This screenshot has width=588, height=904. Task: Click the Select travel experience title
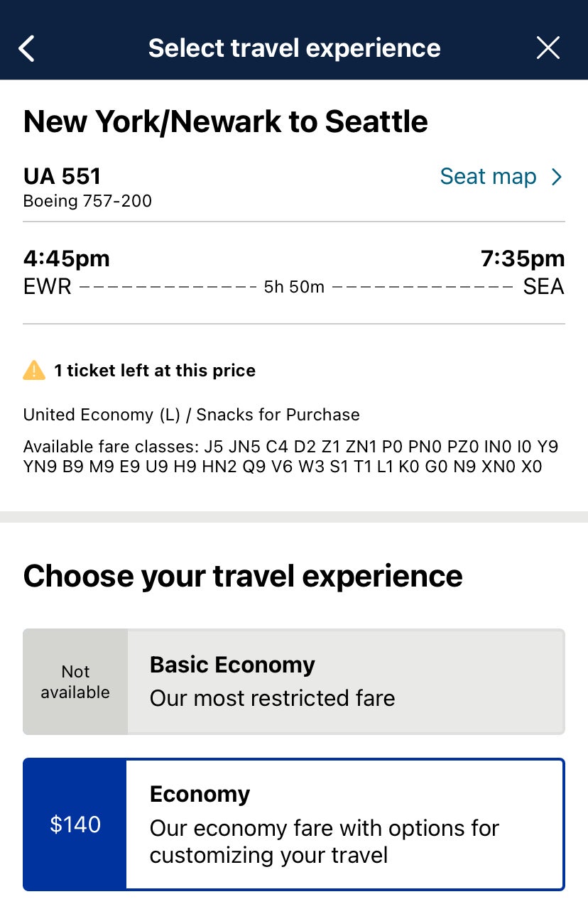click(x=294, y=48)
